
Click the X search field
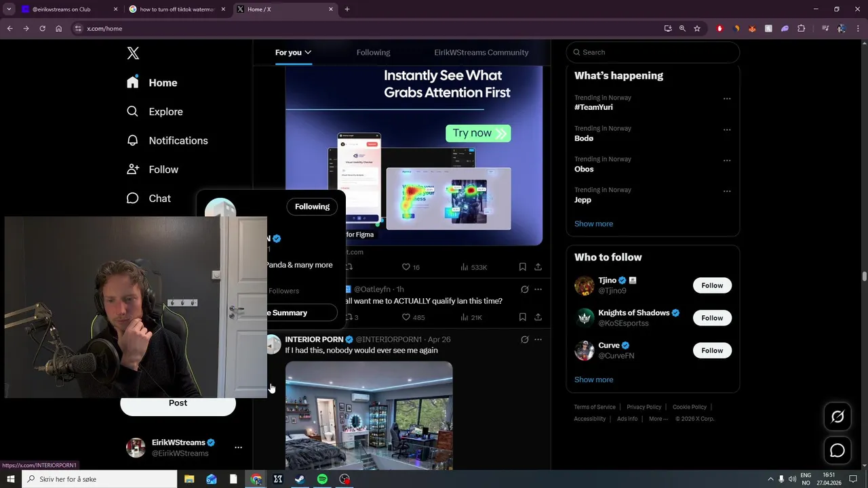pyautogui.click(x=653, y=52)
